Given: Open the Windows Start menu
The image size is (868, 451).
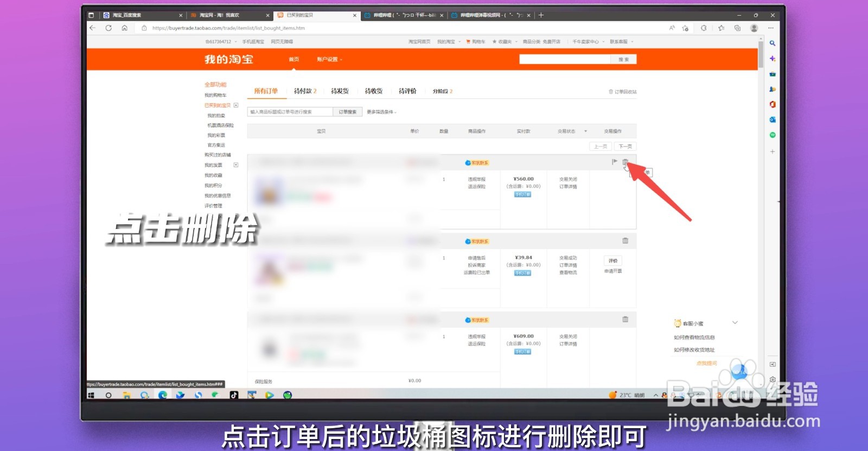Looking at the screenshot, I should tap(91, 395).
